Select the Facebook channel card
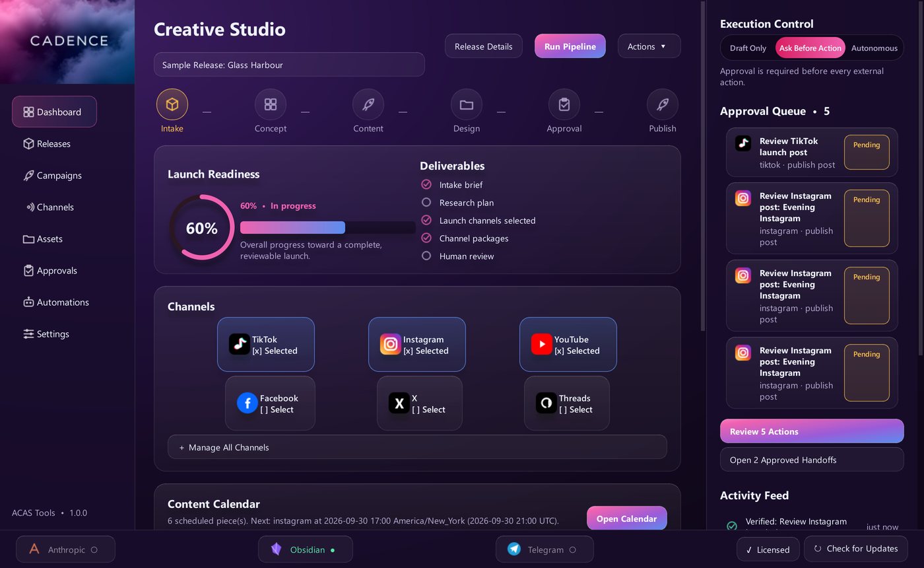Image resolution: width=924 pixels, height=568 pixels. tap(270, 404)
